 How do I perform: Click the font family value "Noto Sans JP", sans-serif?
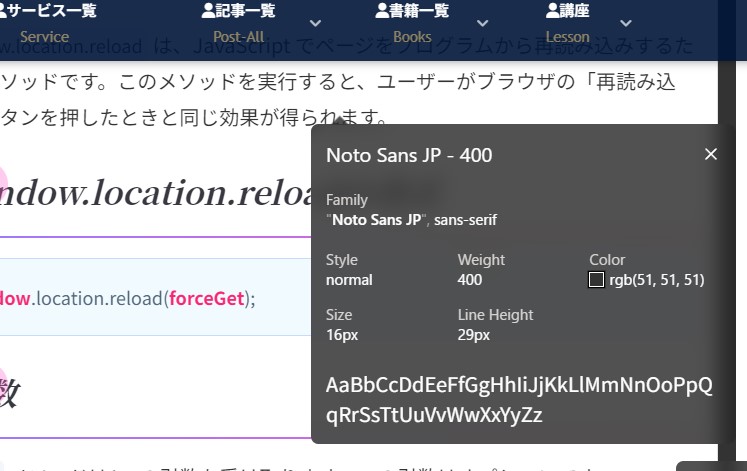(411, 220)
